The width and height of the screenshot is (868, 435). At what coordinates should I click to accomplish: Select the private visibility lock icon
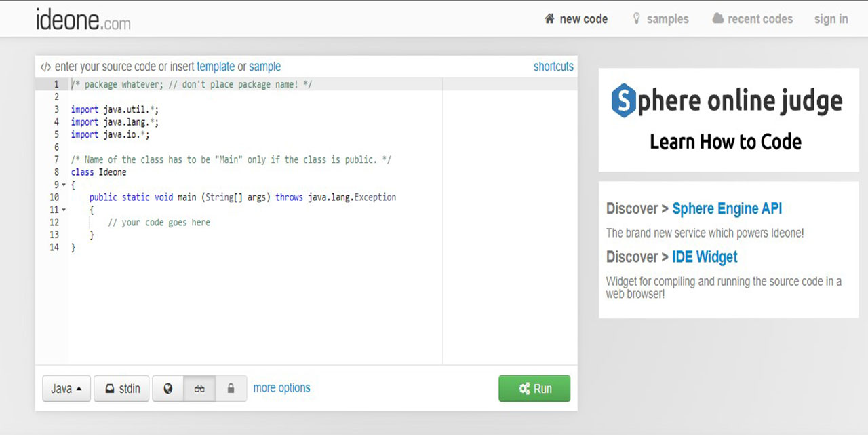231,389
